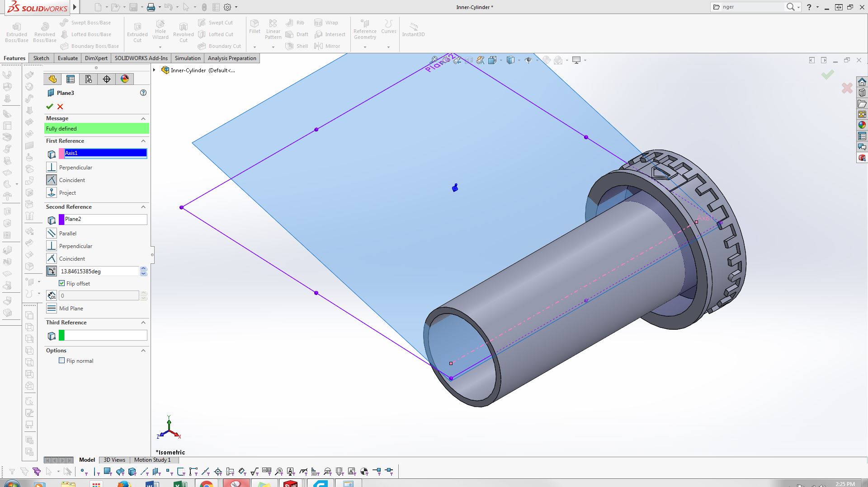
Task: Open the Simulation tab
Action: click(188, 58)
